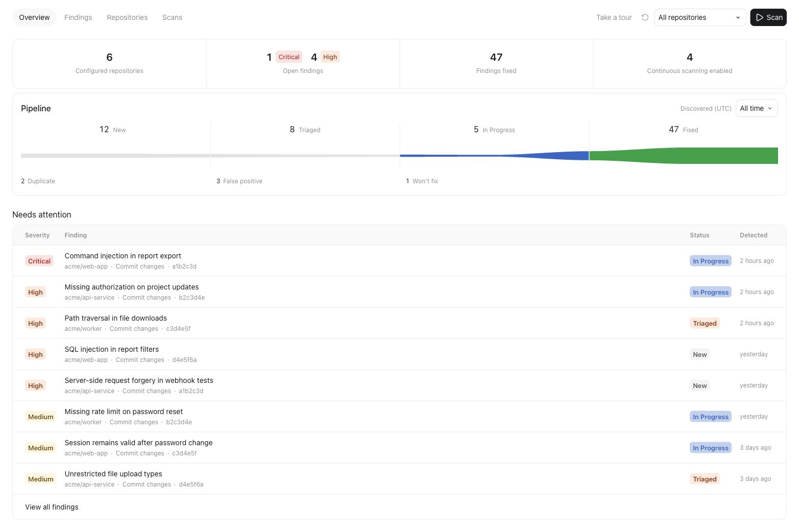Click the Configured repositories stat card
This screenshot has height=532, width=799.
109,64
